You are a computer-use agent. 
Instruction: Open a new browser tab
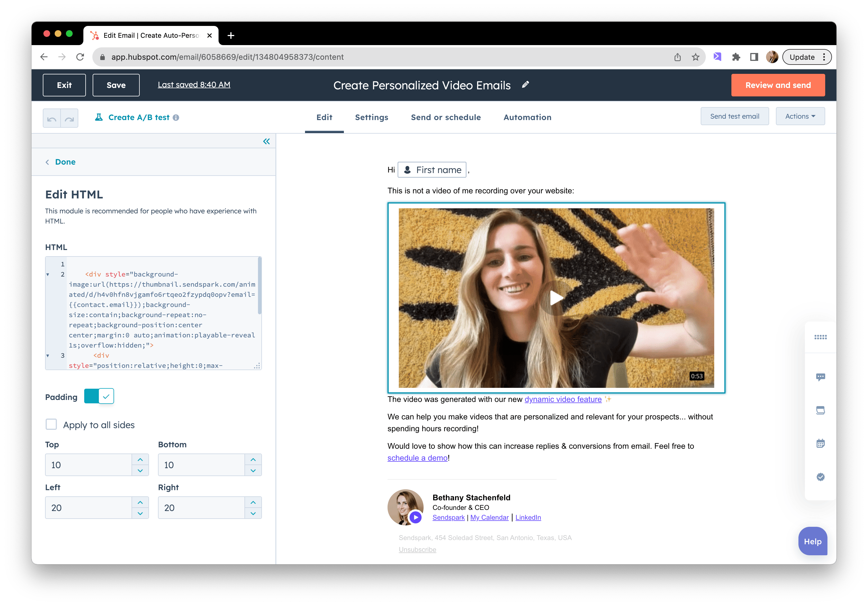(231, 36)
